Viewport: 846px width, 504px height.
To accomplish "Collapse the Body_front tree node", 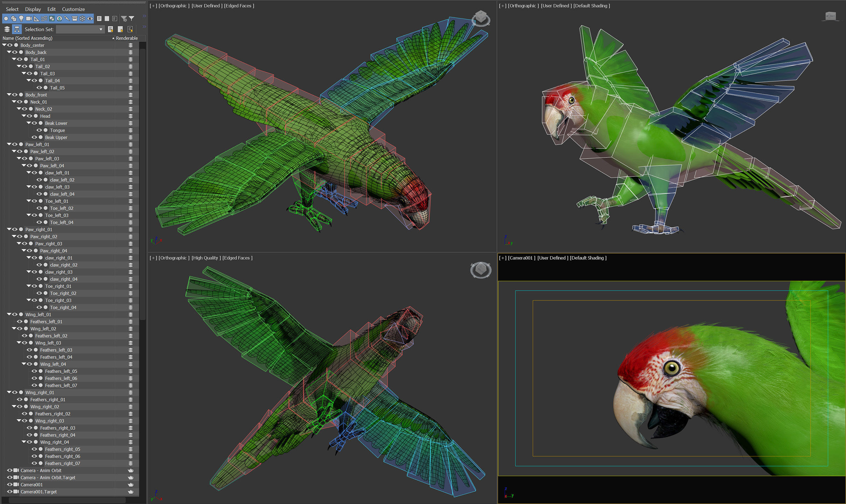I will [x=9, y=94].
